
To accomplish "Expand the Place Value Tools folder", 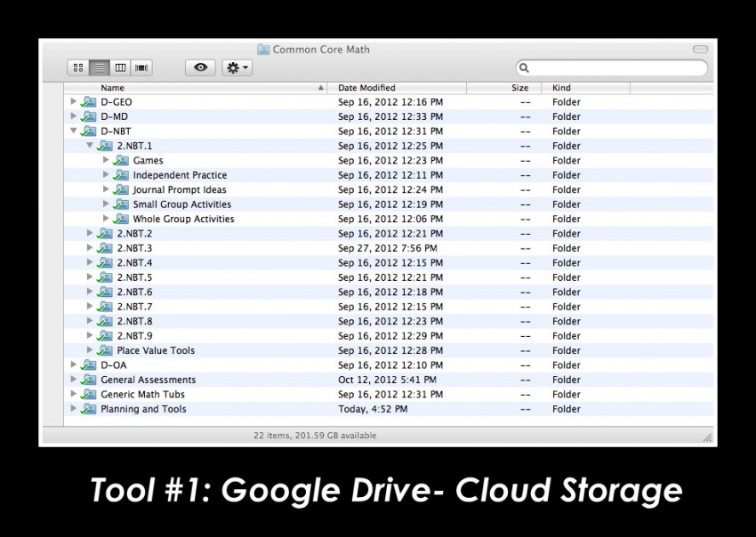I will tap(90, 350).
